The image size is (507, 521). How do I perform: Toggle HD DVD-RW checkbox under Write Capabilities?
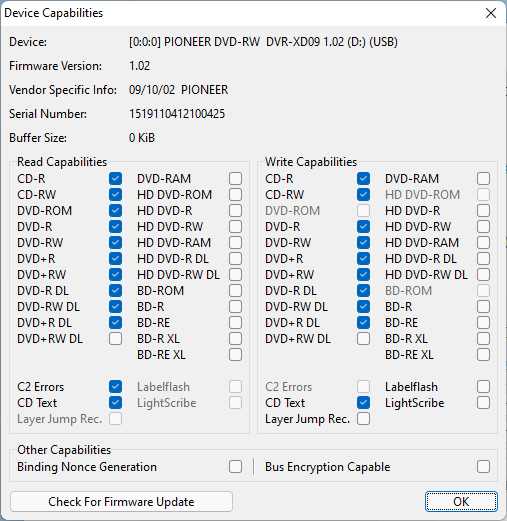click(483, 227)
